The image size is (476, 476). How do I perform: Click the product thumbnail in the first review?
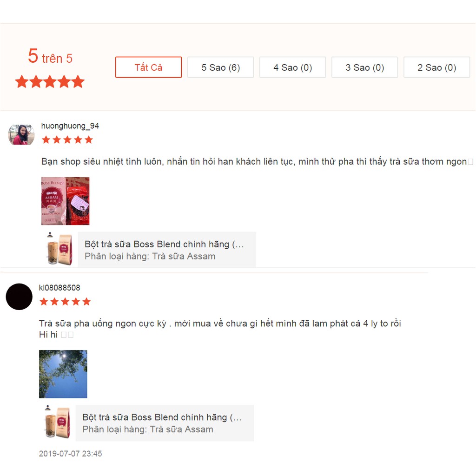[59, 249]
